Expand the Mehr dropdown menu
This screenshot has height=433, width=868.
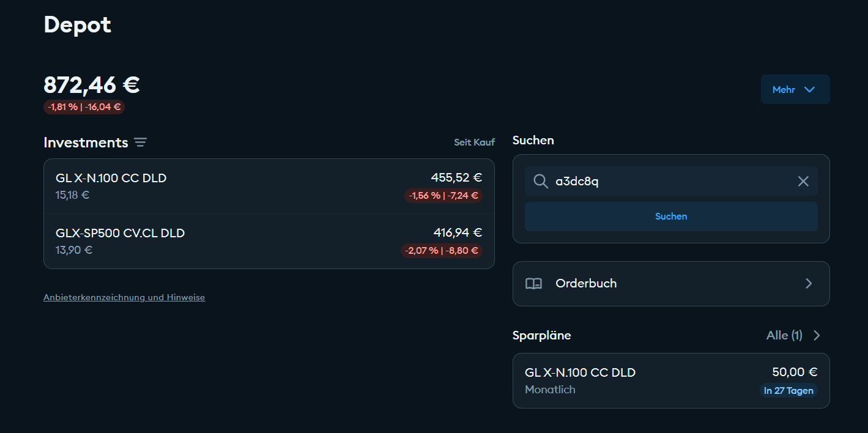tap(795, 90)
